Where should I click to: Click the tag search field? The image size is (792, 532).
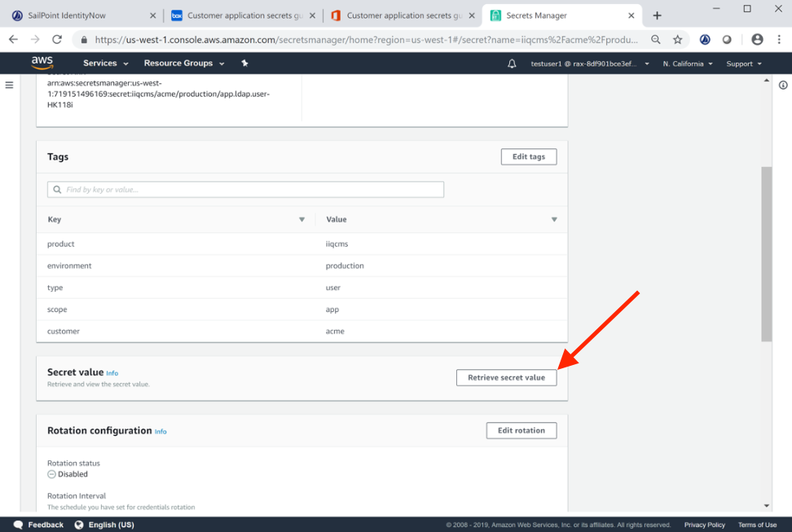(x=245, y=190)
